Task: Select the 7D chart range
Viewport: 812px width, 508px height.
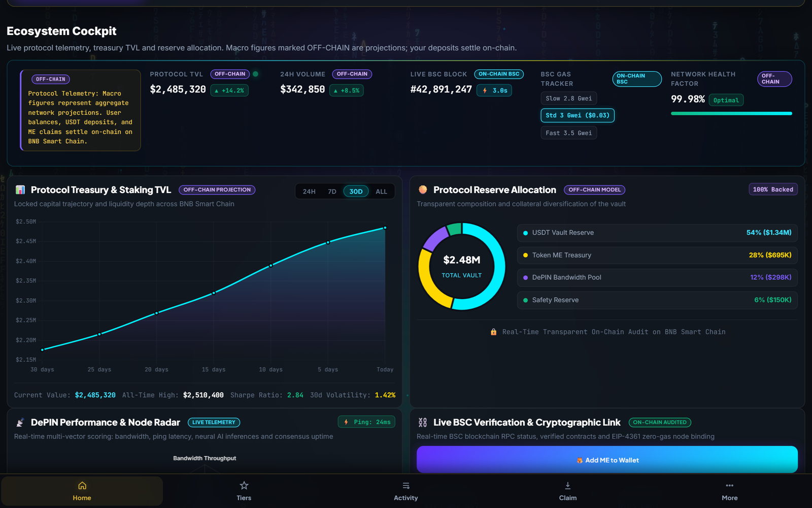Action: click(332, 192)
